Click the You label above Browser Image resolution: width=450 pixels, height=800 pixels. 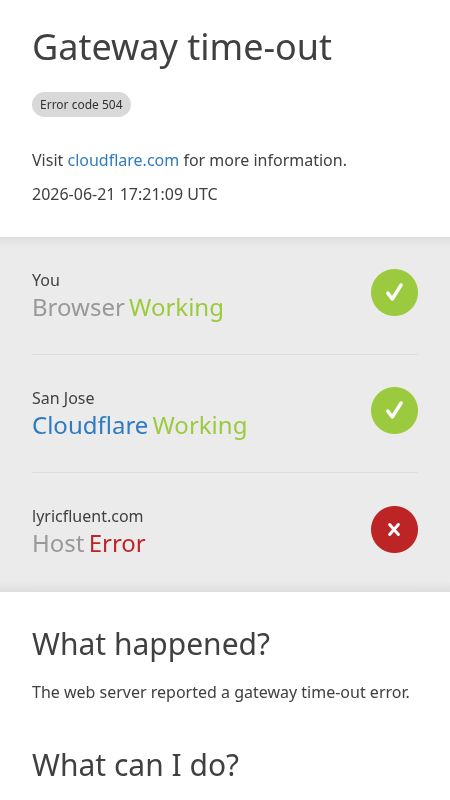(x=45, y=280)
